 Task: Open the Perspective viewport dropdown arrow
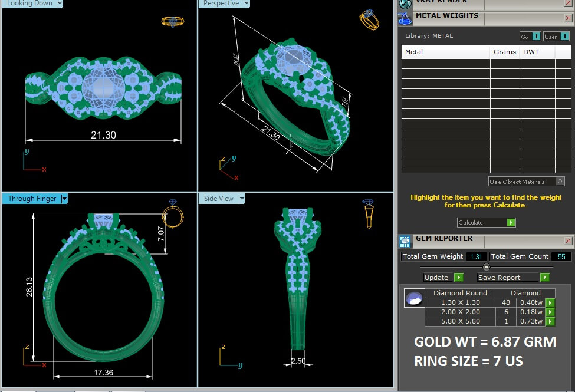click(x=247, y=4)
